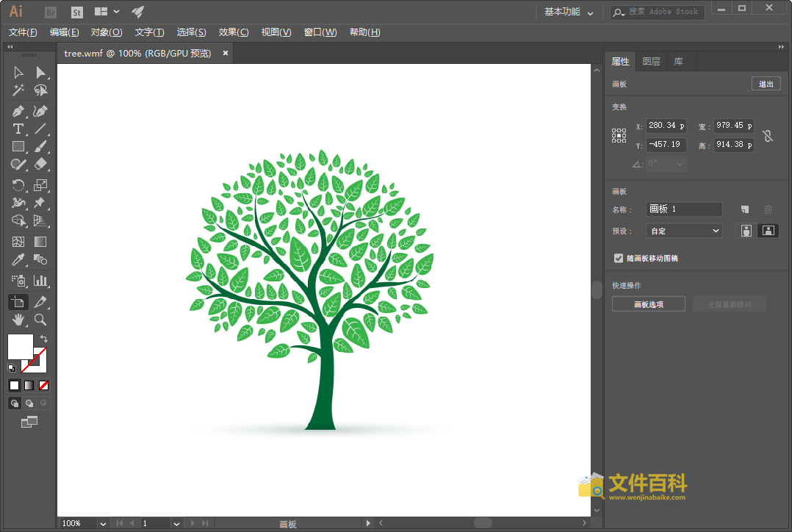Choose the Lasso tool
This screenshot has width=792, height=532.
pyautogui.click(x=40, y=90)
